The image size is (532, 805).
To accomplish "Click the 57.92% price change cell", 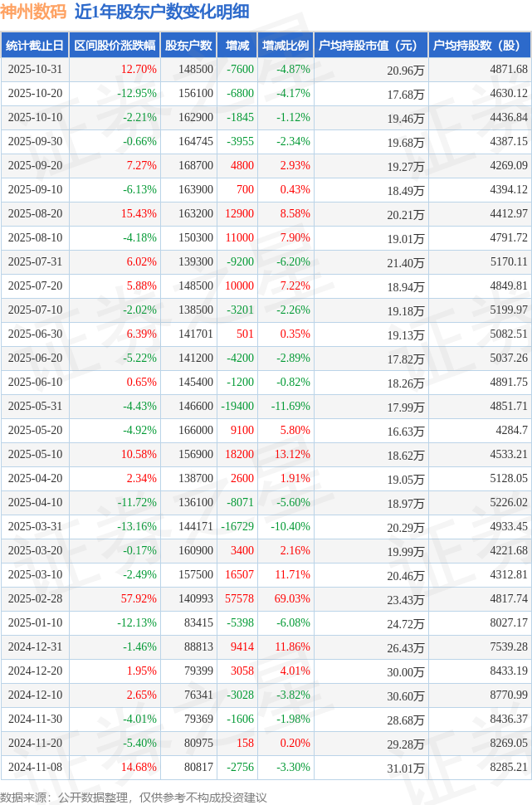I will (x=139, y=599).
